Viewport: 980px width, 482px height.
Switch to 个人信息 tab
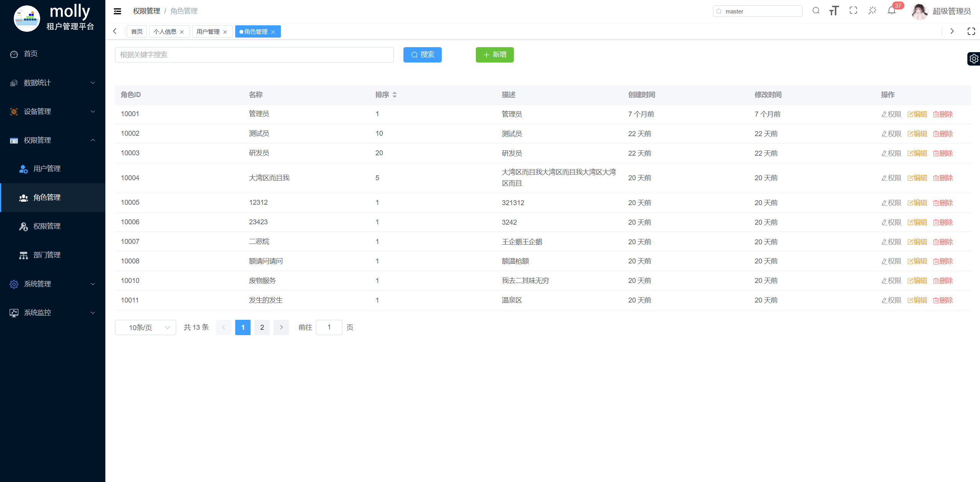[165, 32]
